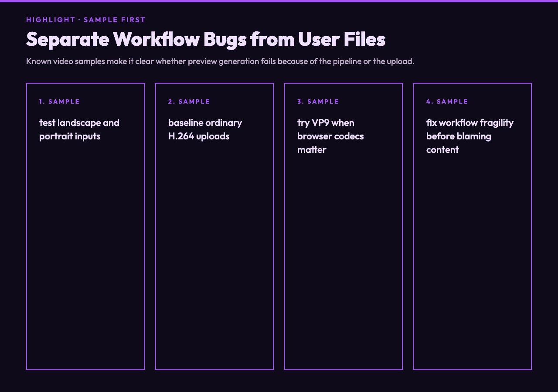Viewport: 558px width, 392px height.
Task: Select the text "test landscape and portrait inputs"
Action: click(x=79, y=129)
